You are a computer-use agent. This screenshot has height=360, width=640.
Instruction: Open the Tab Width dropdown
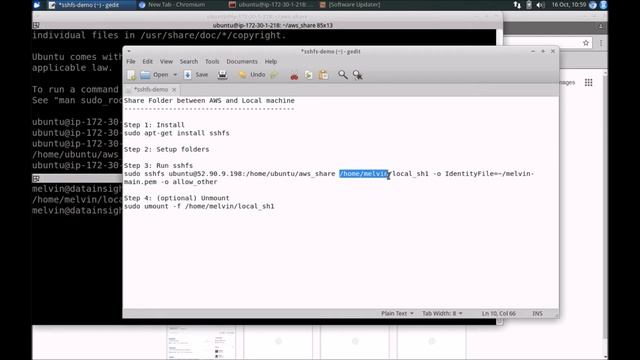442,313
